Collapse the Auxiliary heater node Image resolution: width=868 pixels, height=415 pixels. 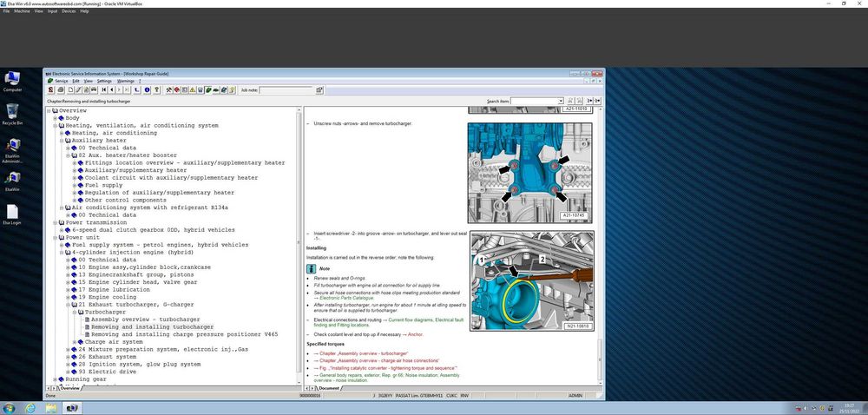click(x=62, y=141)
